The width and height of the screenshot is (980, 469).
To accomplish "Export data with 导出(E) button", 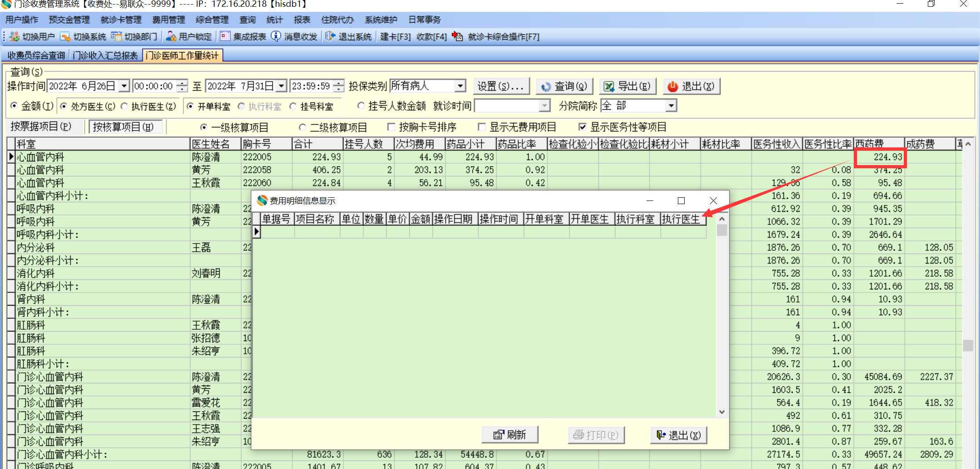I will tap(628, 86).
